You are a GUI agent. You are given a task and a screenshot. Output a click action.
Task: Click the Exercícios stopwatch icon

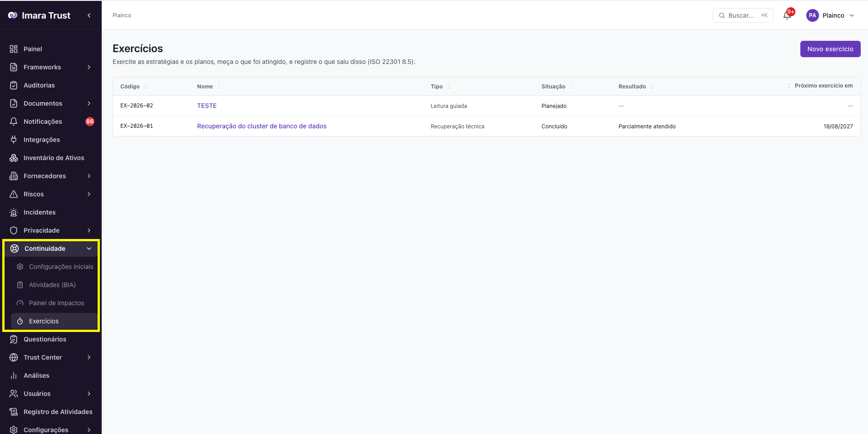tap(20, 321)
